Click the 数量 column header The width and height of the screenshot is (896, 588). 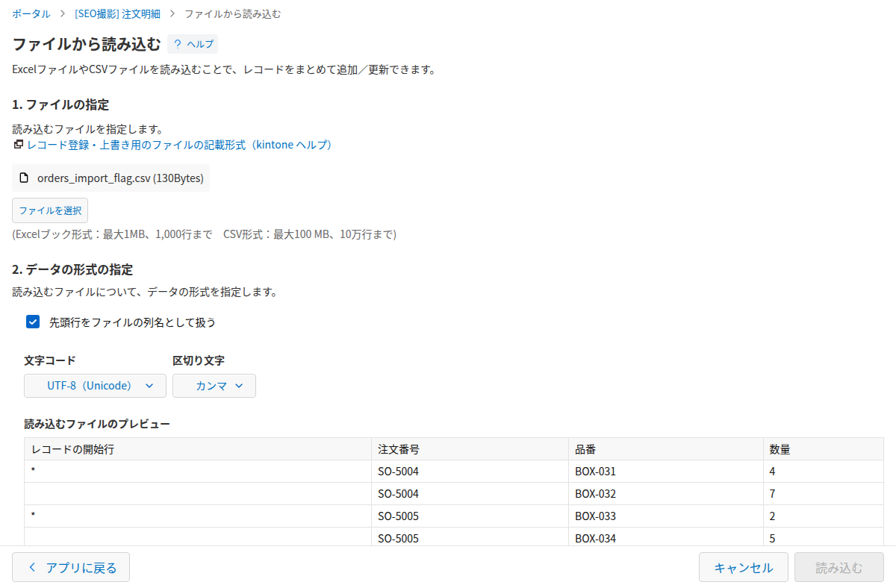pyautogui.click(x=824, y=449)
